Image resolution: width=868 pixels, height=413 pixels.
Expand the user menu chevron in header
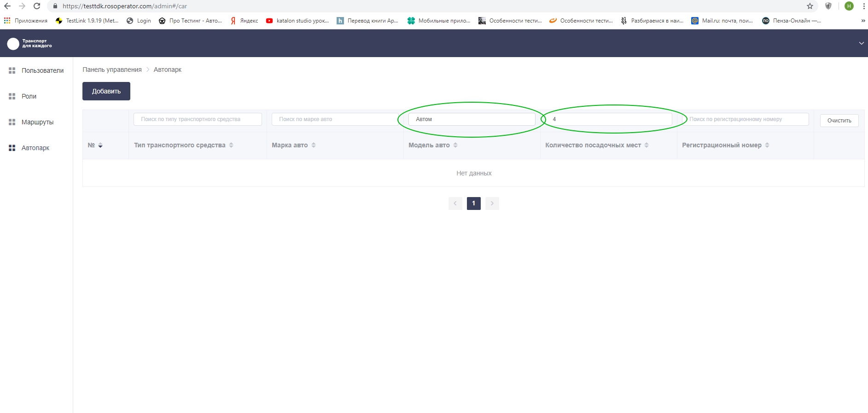pos(861,43)
